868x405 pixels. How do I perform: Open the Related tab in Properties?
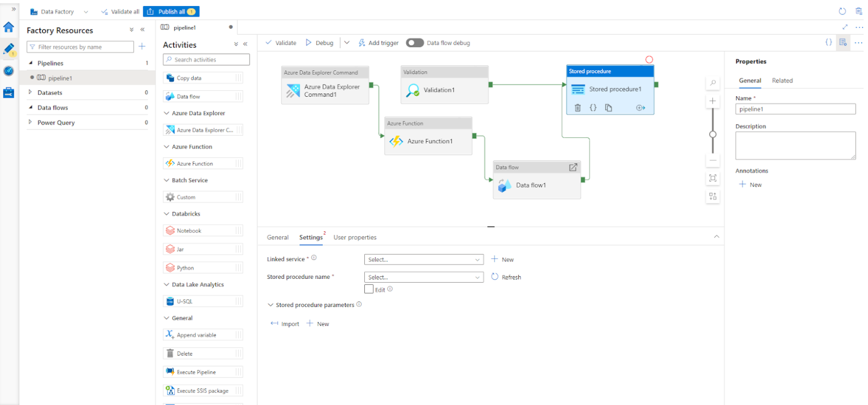click(x=782, y=80)
